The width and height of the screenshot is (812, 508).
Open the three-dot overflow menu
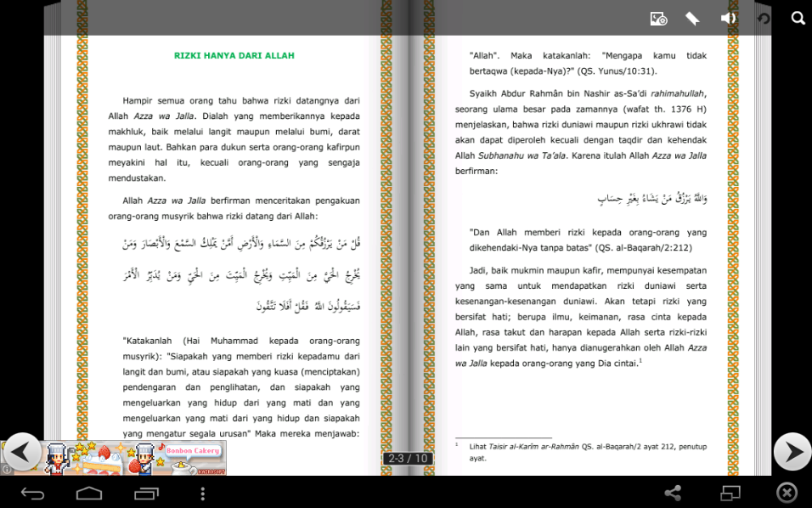[x=202, y=494]
